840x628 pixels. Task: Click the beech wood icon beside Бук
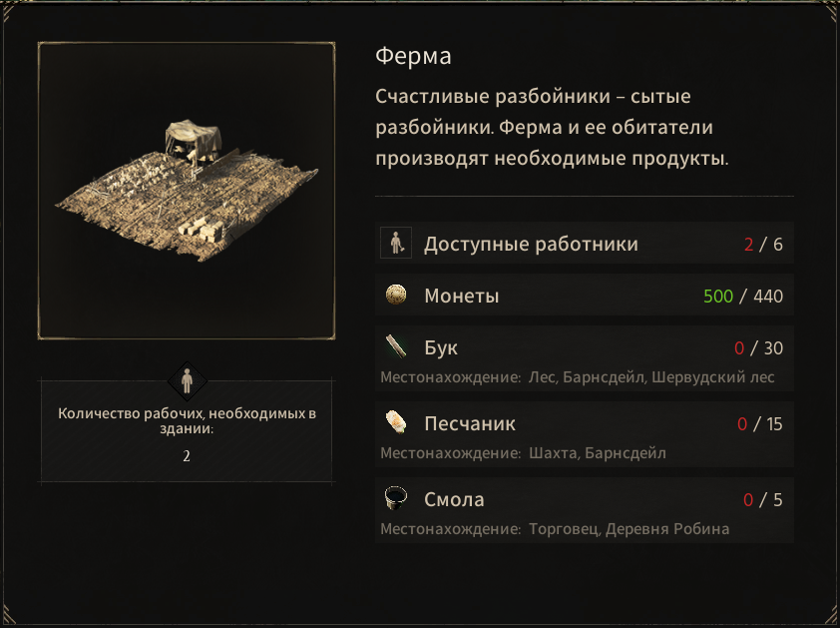(x=396, y=347)
